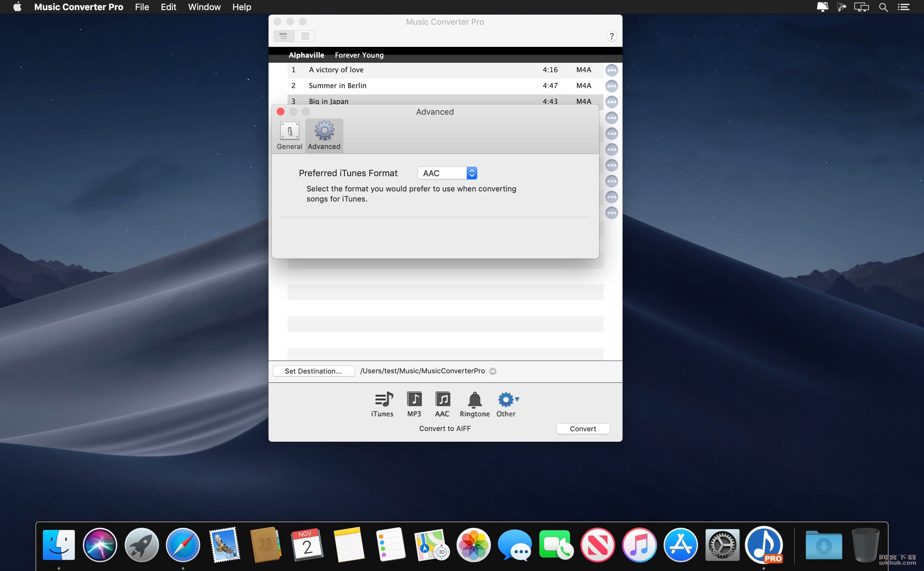Open the Apple menu
The height and width of the screenshot is (571, 924).
(x=17, y=7)
